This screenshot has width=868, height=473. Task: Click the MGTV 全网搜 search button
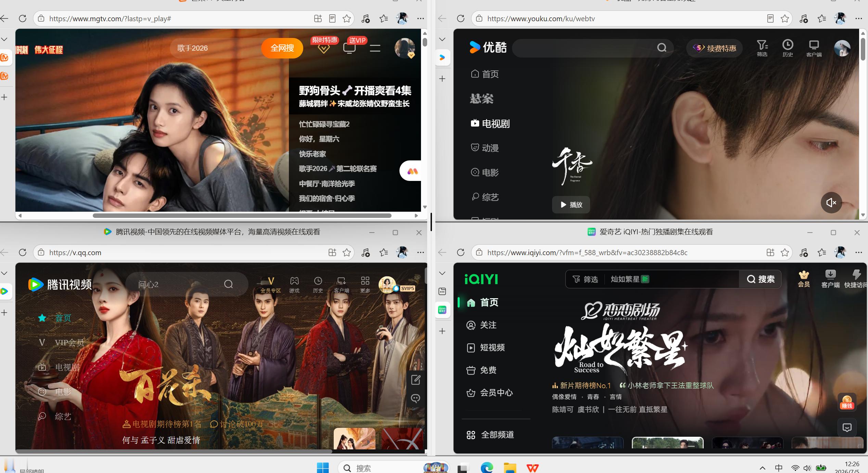282,48
